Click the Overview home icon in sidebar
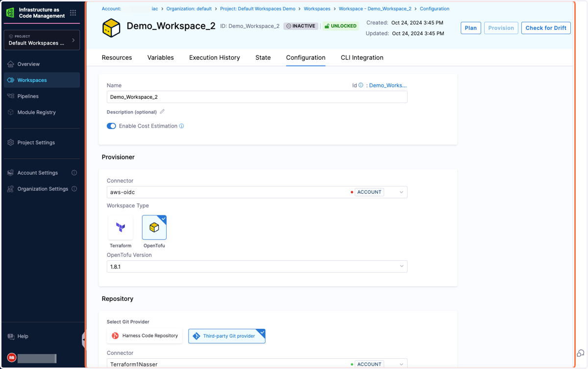The width and height of the screenshot is (588, 369). click(x=11, y=64)
